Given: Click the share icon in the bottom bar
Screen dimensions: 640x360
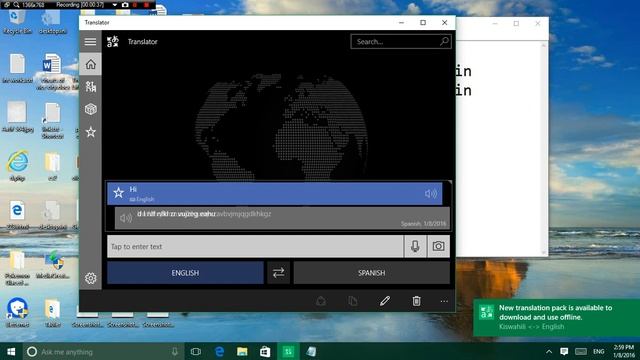Looking at the screenshot, I should point(321,301).
